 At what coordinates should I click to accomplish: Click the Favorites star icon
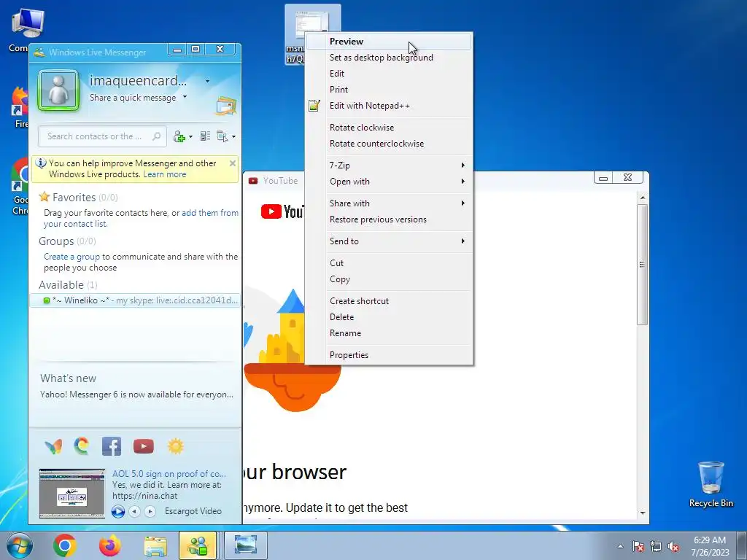coord(44,197)
